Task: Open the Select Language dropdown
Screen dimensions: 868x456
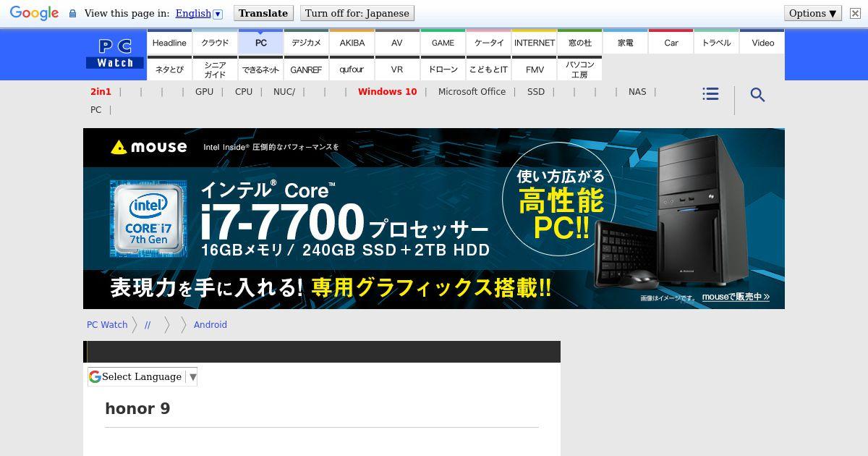Action: (142, 376)
